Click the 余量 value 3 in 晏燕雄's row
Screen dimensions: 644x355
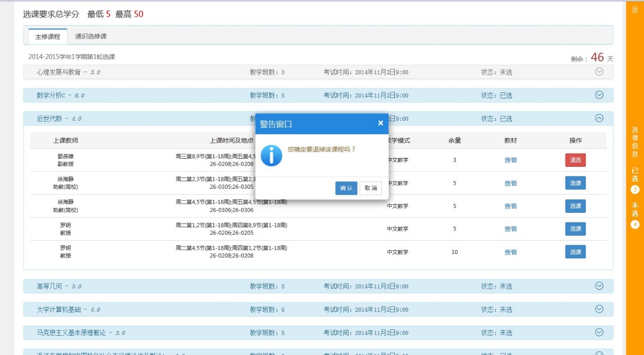(x=455, y=160)
